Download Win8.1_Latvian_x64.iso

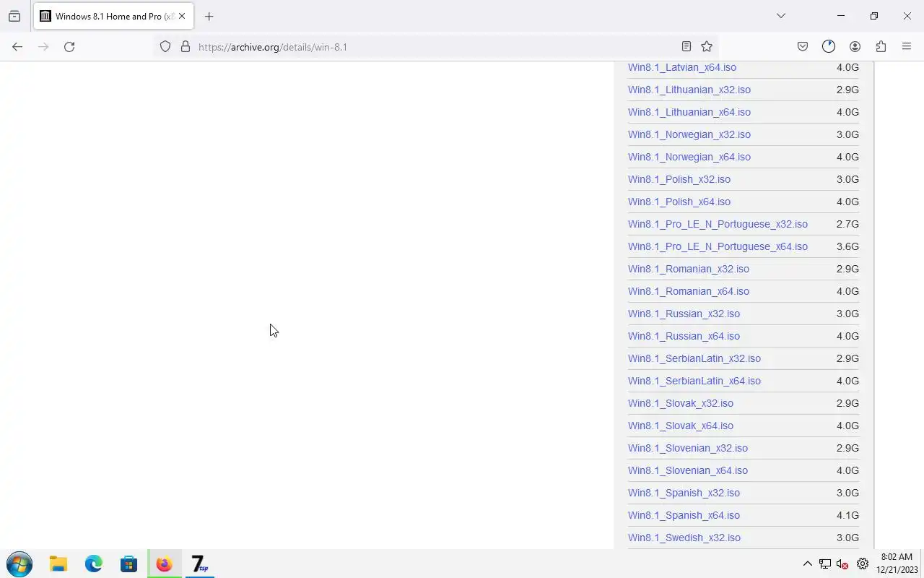pyautogui.click(x=682, y=67)
